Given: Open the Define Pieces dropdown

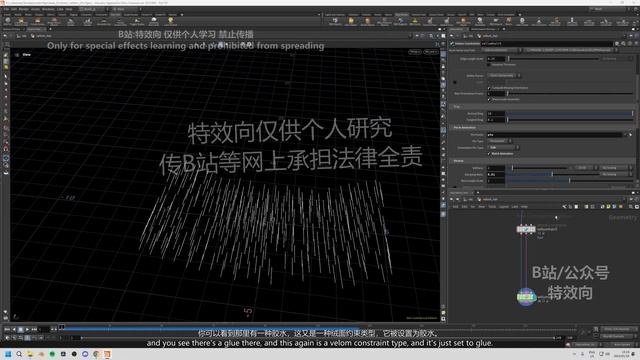Looking at the screenshot, I should point(504,76).
